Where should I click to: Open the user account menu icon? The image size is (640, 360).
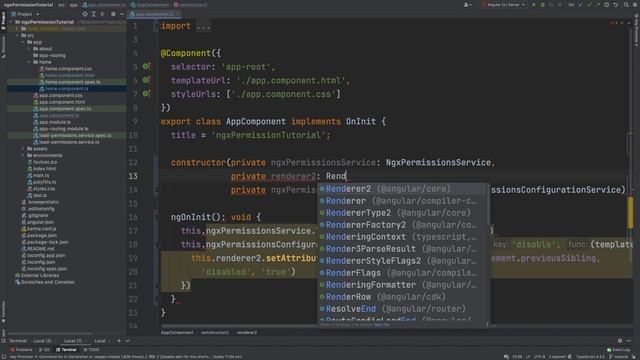click(x=467, y=5)
